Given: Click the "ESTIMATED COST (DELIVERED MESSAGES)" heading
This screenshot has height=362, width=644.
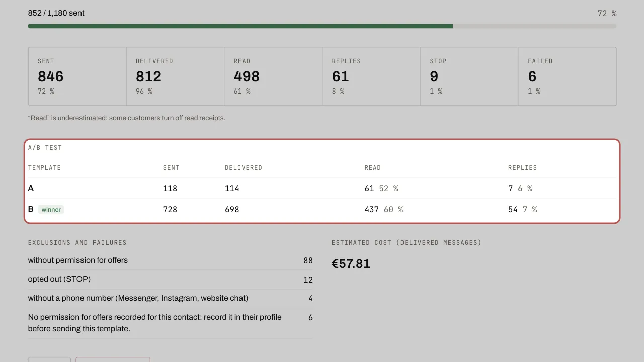Looking at the screenshot, I should (407, 243).
